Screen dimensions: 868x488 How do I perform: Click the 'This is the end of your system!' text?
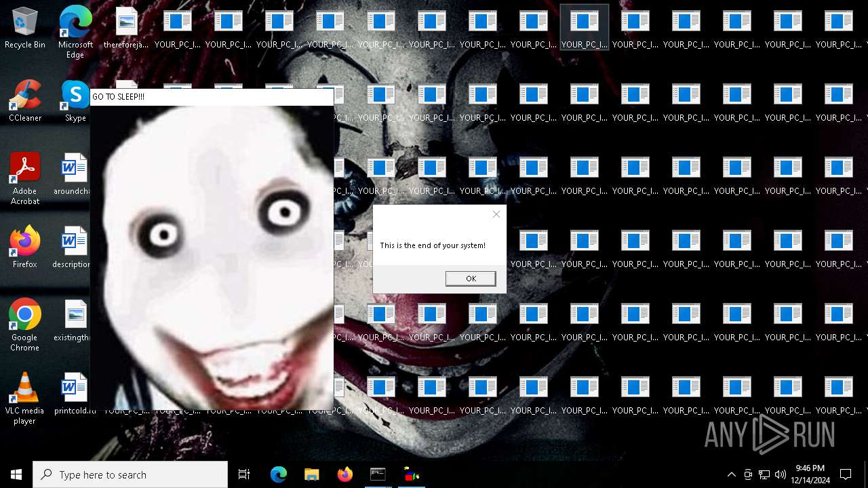coord(433,245)
